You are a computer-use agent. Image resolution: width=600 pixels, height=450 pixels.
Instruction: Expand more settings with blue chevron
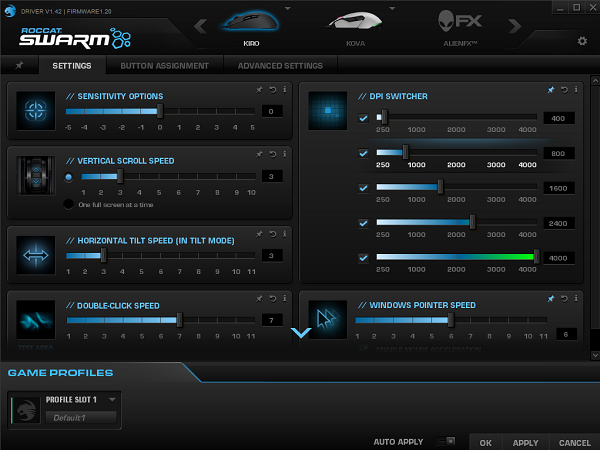point(301,332)
